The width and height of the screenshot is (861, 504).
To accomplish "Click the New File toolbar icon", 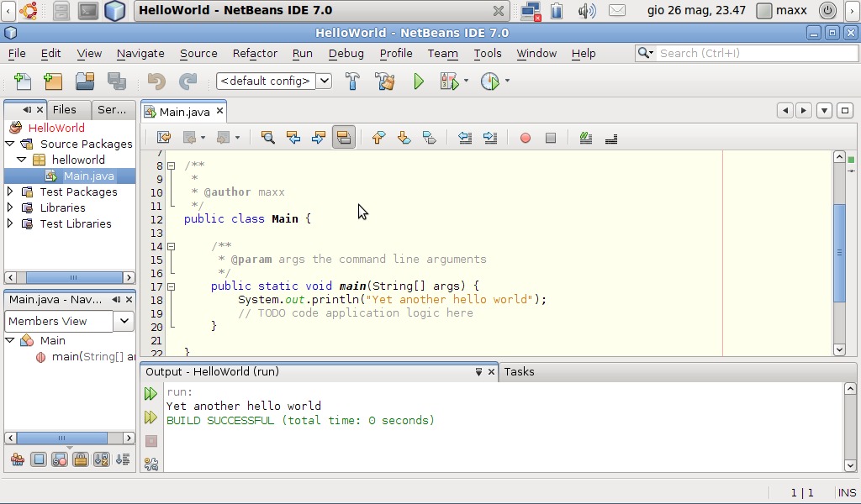I will point(23,81).
